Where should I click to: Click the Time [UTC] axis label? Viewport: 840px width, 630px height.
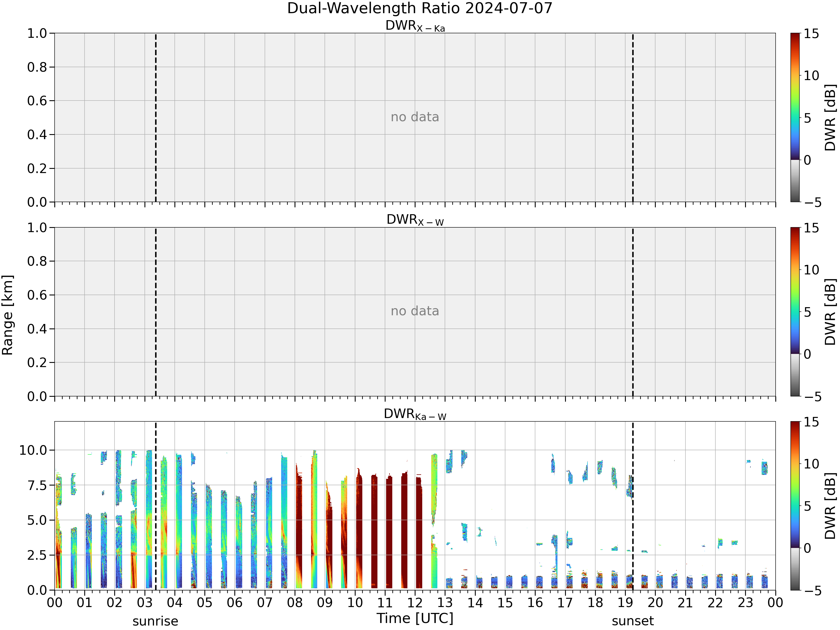pyautogui.click(x=415, y=618)
